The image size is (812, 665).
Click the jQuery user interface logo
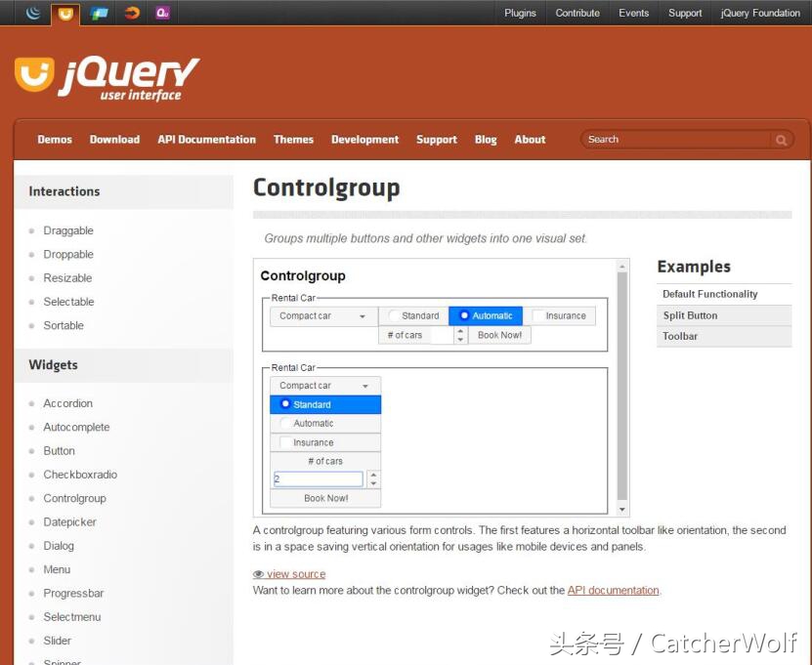tap(107, 77)
